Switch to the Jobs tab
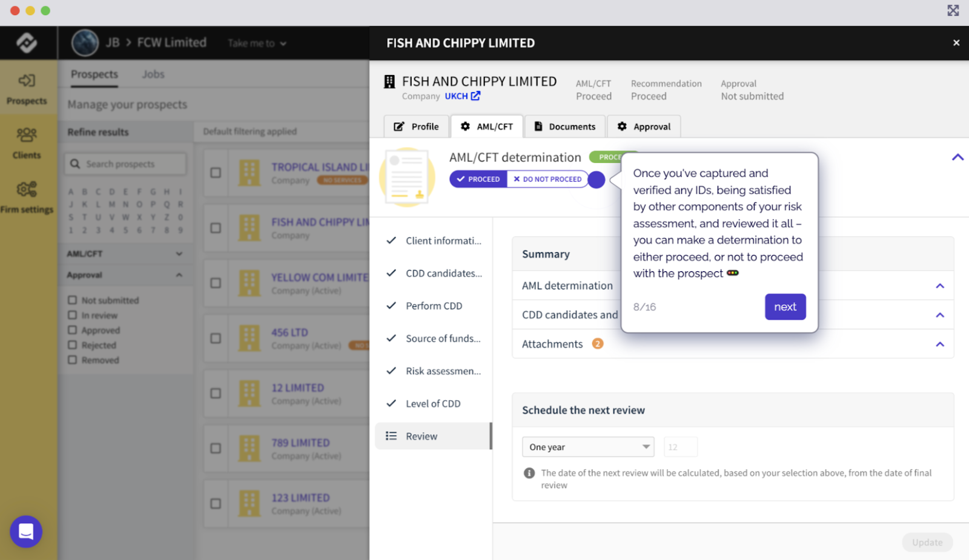The width and height of the screenshot is (969, 560). click(153, 74)
